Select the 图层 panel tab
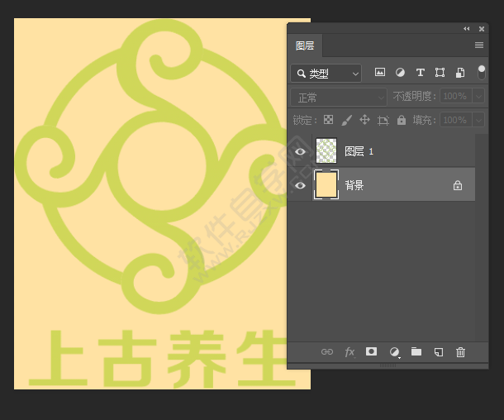The height and width of the screenshot is (420, 504). (x=305, y=45)
